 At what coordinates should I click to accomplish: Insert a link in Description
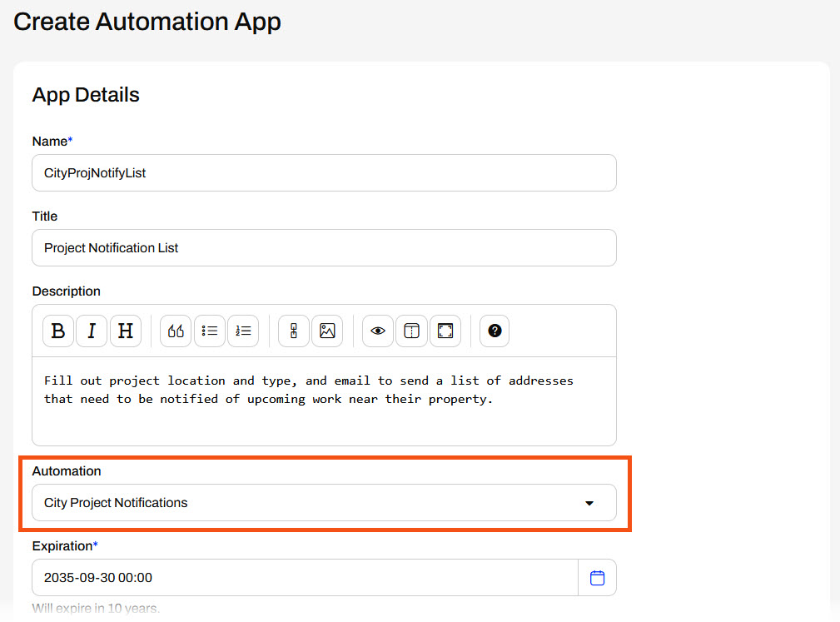click(294, 331)
